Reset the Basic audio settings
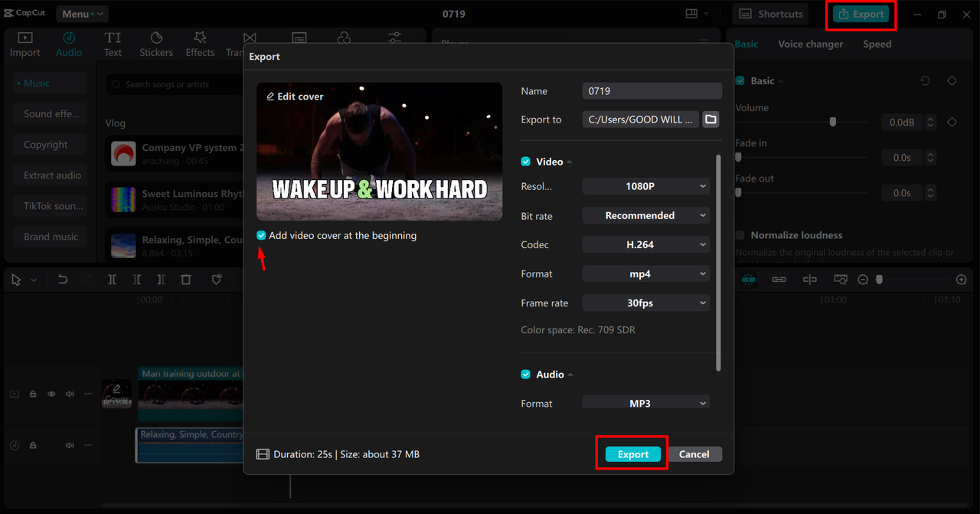 coord(925,80)
